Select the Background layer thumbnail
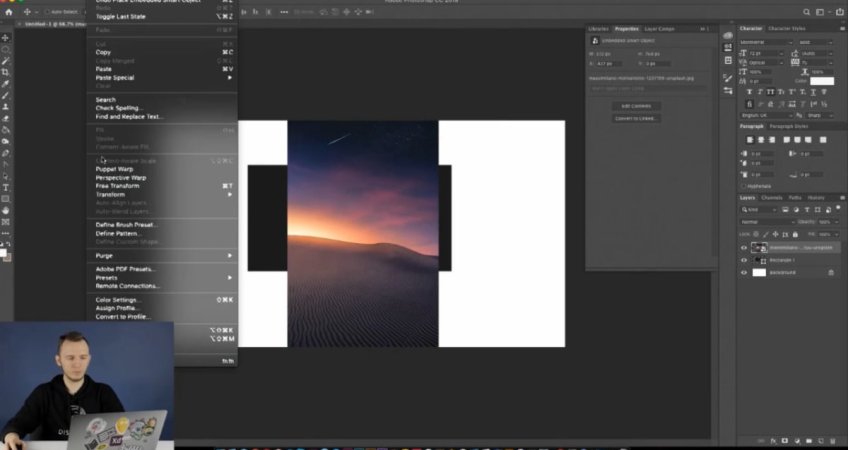The image size is (848, 450). coord(759,272)
